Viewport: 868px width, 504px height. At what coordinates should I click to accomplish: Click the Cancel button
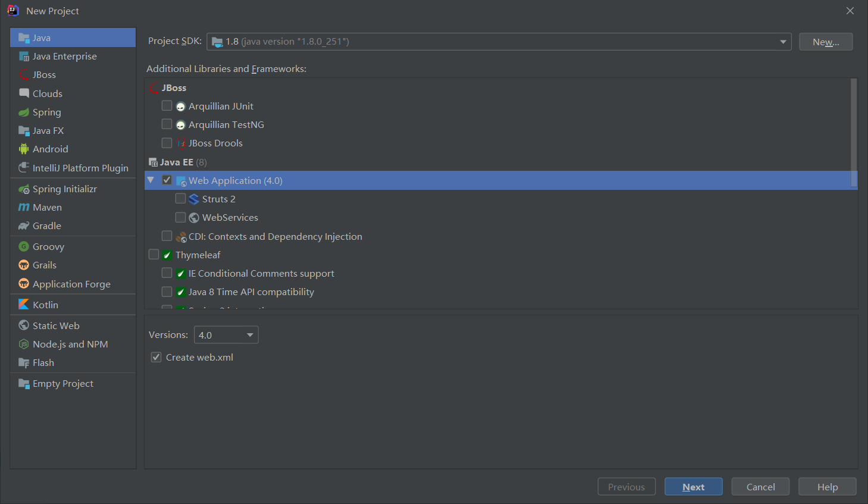[x=761, y=487]
